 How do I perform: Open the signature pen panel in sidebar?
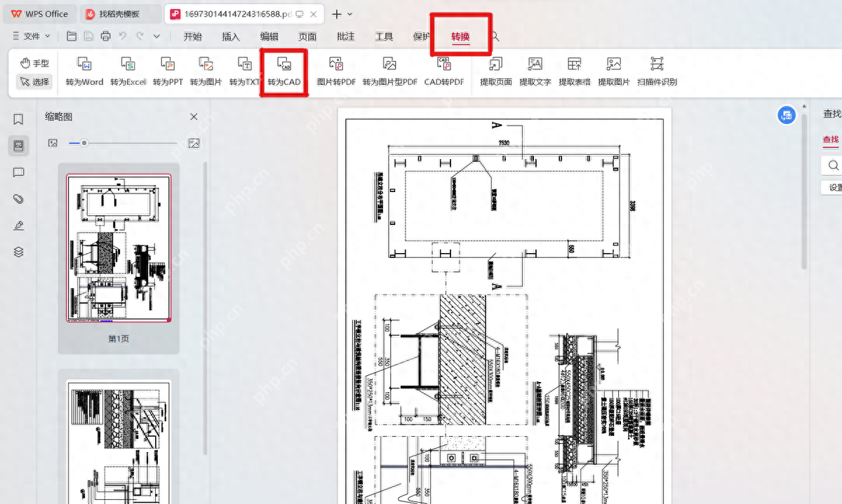coord(19,226)
